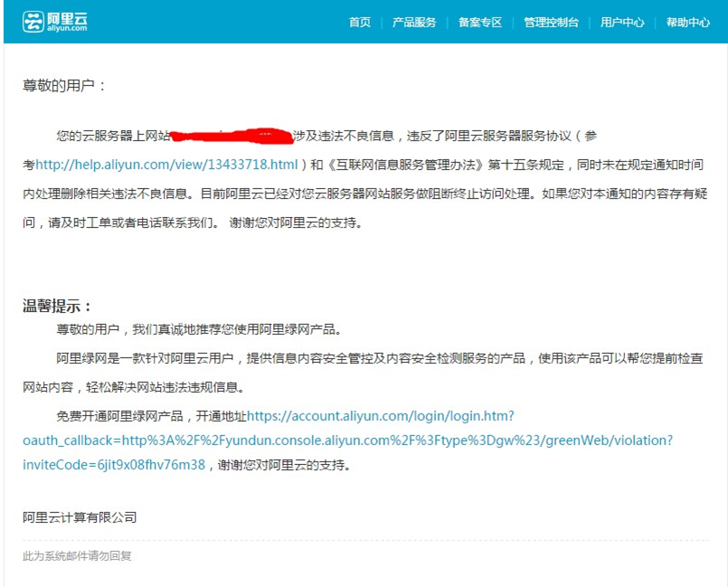This screenshot has height=587, width=728.
Task: Click the account.aliyun.com login link
Action: pyautogui.click(x=380, y=416)
